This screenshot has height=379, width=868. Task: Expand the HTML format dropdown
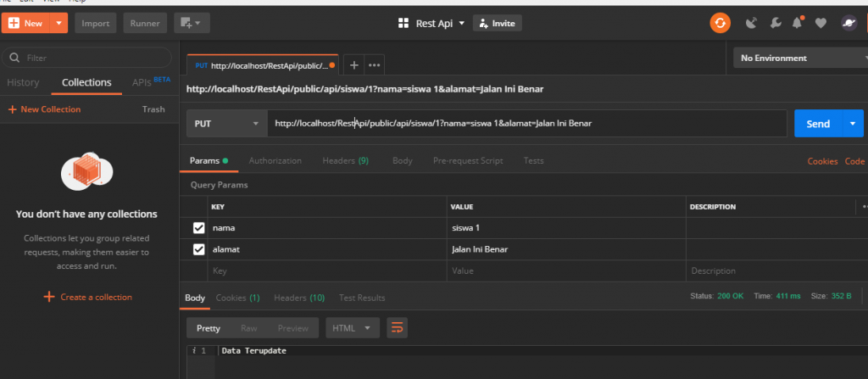[x=353, y=327]
